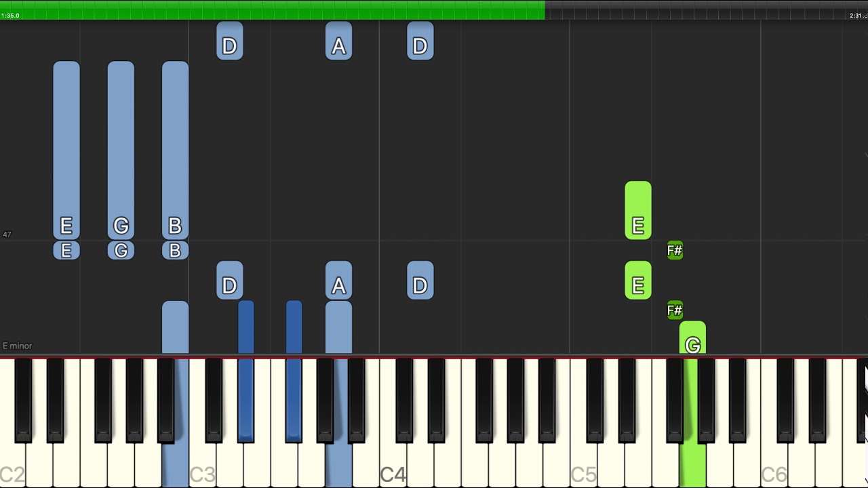Viewport: 868px width, 488px height.
Task: Click the 1:35.0 elapsed time label
Action: [x=11, y=16]
